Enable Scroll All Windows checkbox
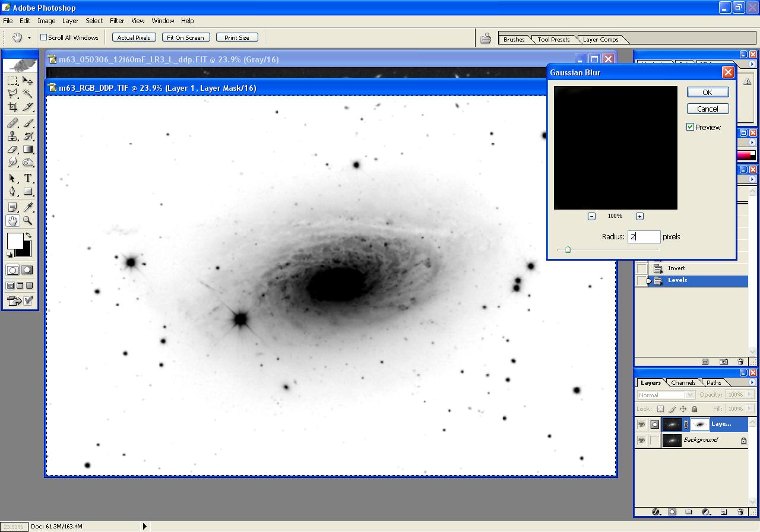The height and width of the screenshot is (532, 760). point(43,37)
